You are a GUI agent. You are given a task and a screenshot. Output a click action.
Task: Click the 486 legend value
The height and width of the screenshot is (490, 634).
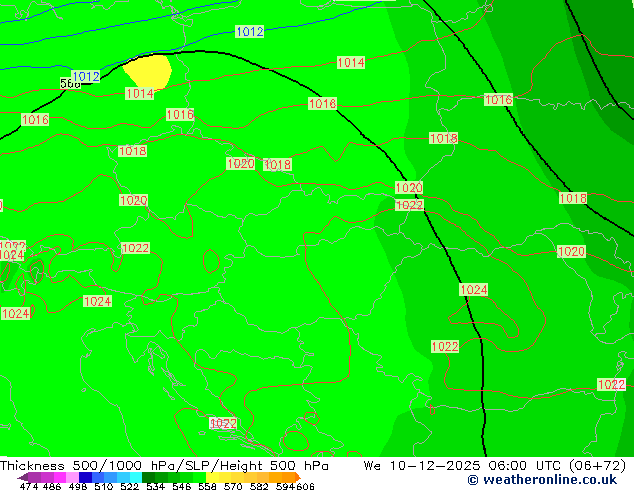(52, 486)
